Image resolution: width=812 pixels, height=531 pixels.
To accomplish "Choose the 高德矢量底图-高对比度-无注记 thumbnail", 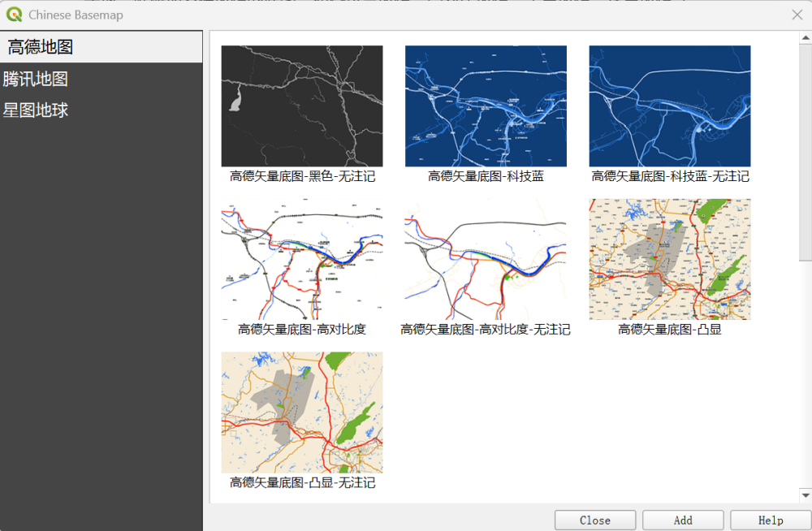I will [x=486, y=259].
